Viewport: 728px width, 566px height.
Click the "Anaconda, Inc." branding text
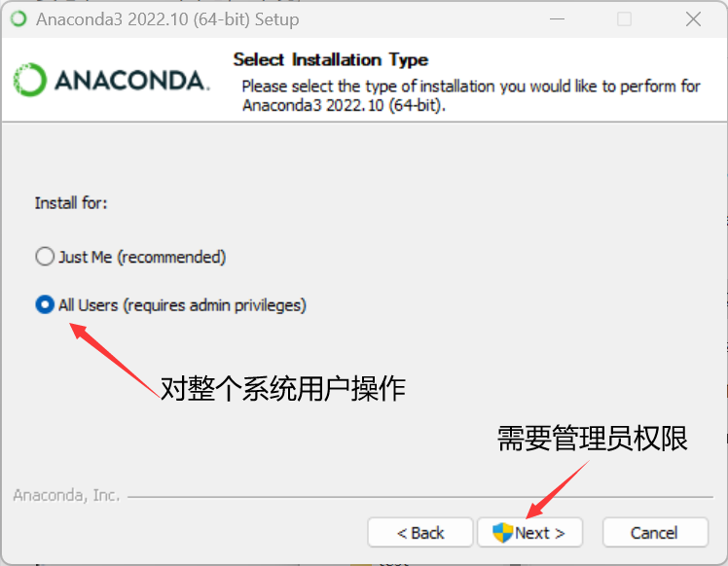tap(66, 495)
